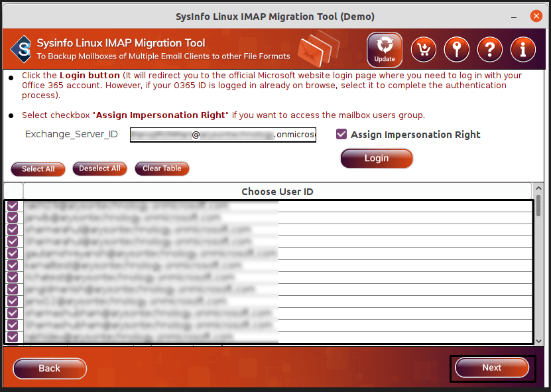Click the Exchange_Server_ID input field
The height and width of the screenshot is (392, 551).
(x=223, y=135)
